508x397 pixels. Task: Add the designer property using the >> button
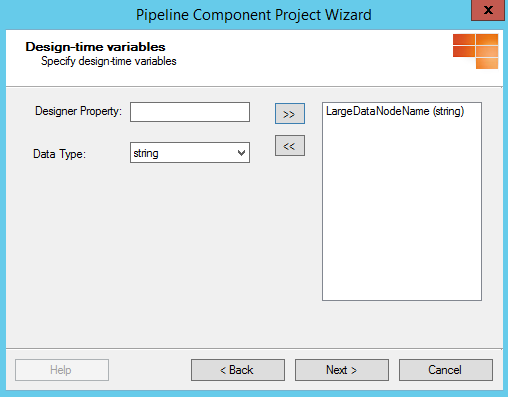pyautogui.click(x=290, y=114)
